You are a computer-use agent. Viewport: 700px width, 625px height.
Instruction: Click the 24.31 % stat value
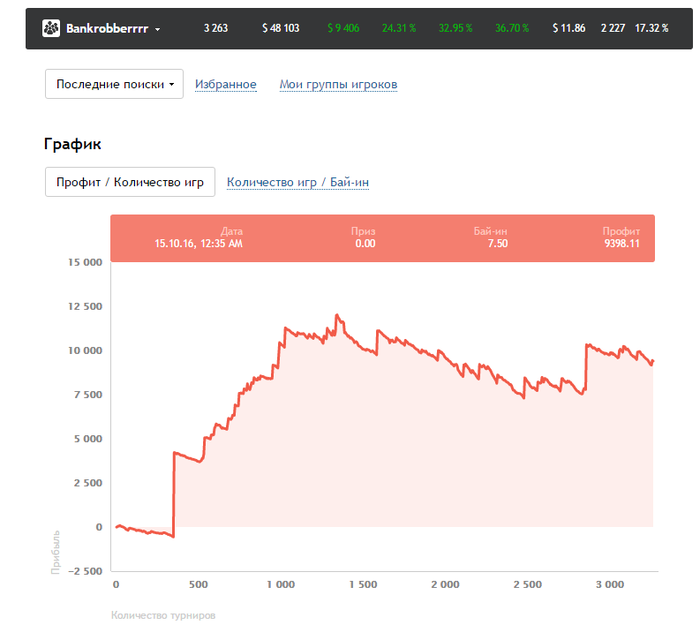click(399, 28)
